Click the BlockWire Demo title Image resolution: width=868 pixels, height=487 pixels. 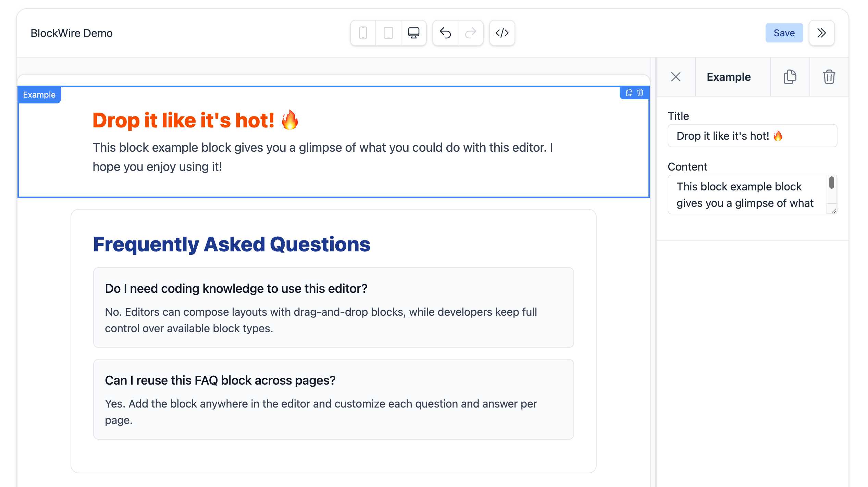coord(71,33)
